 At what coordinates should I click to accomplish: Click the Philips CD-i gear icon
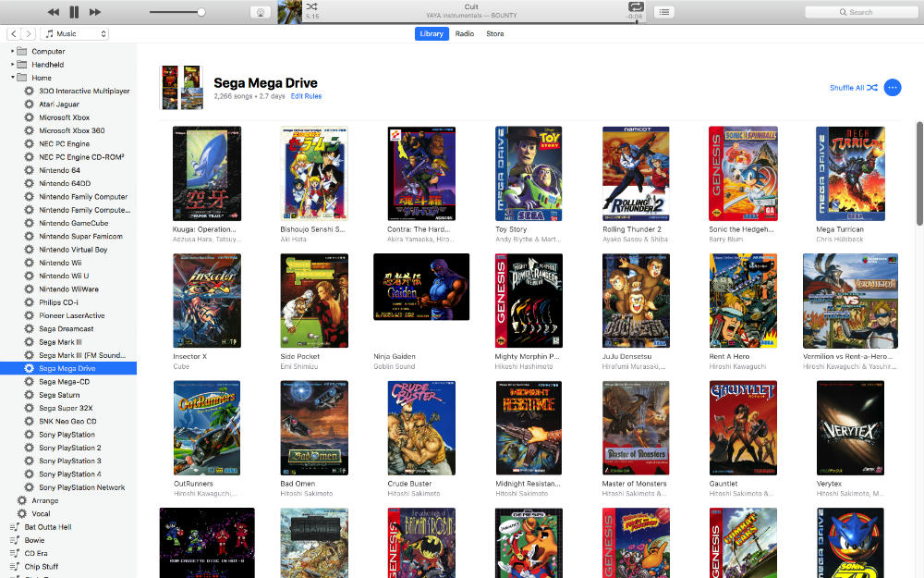(x=29, y=302)
